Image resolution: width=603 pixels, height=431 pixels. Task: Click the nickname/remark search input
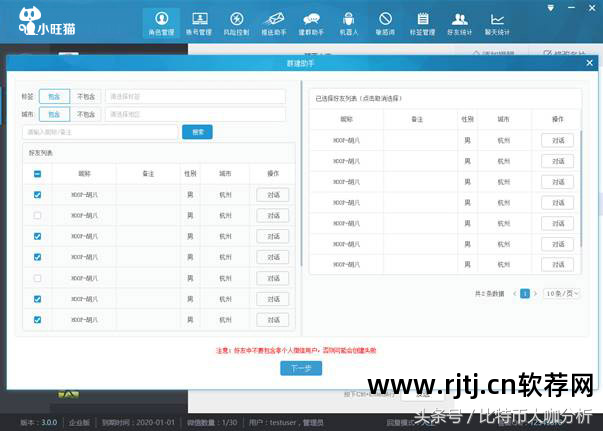[x=100, y=132]
